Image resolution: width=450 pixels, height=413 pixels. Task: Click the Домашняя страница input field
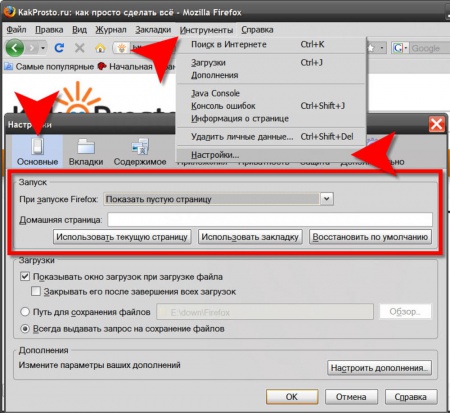[270, 220]
